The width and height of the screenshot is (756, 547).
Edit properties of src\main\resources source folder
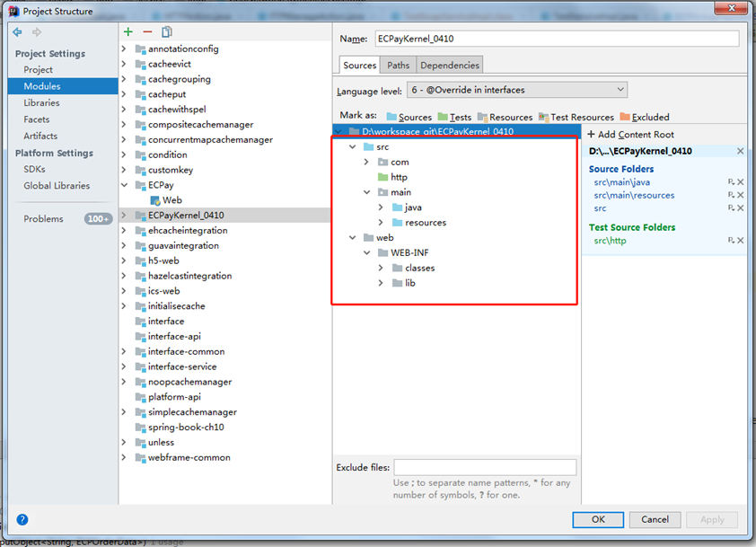tap(732, 195)
